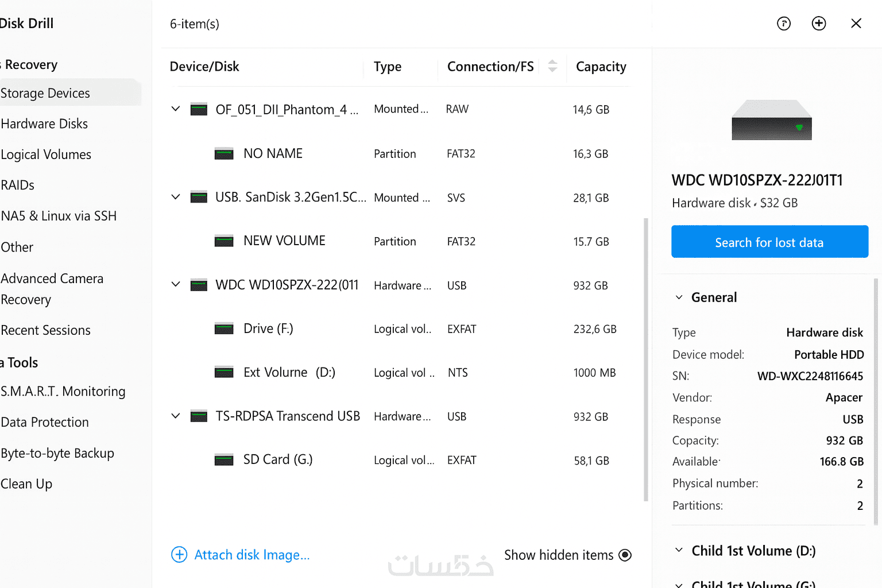
Task: Open Recent Sessions in sidebar
Action: [45, 330]
